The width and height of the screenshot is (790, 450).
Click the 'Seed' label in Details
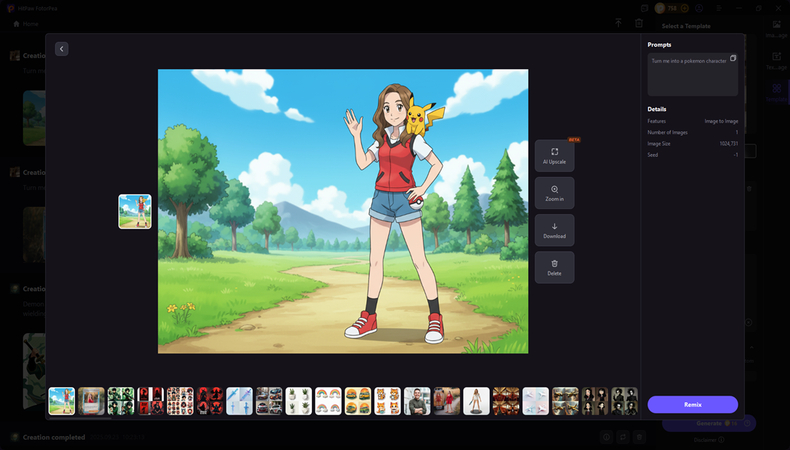pyautogui.click(x=652, y=155)
